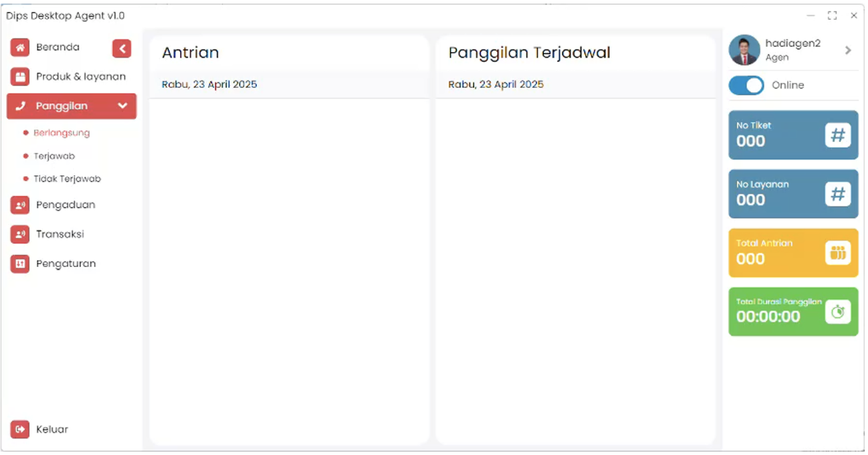The height and width of the screenshot is (455, 868).
Task: Click the Pengaduan sidebar icon
Action: (20, 205)
